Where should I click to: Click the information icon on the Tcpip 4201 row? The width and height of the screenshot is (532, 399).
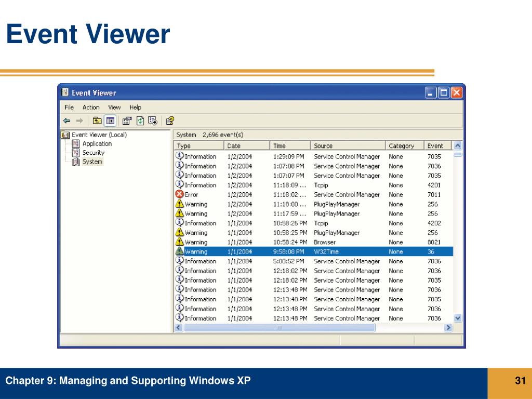tap(179, 184)
